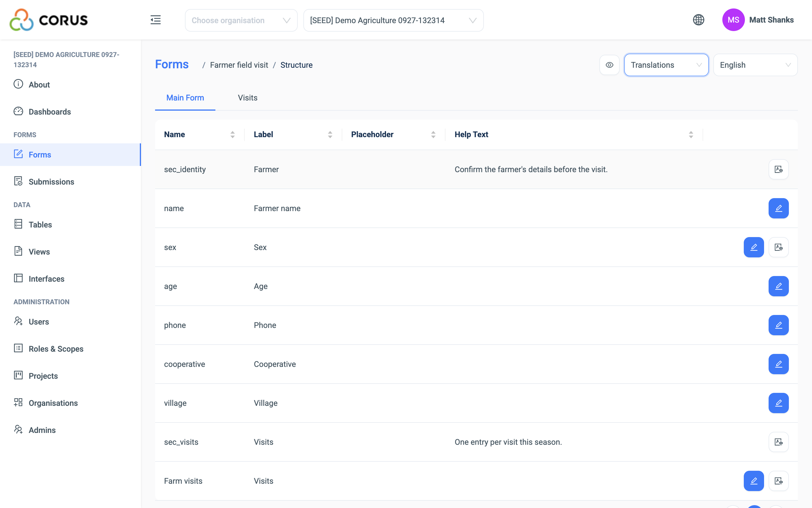Edit the name field row
This screenshot has width=812, height=508.
point(778,208)
